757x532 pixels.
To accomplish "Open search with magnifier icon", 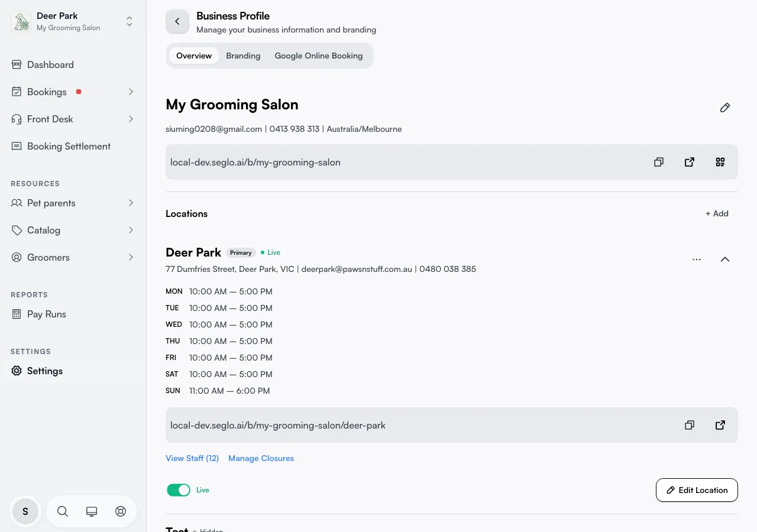I will click(x=63, y=511).
